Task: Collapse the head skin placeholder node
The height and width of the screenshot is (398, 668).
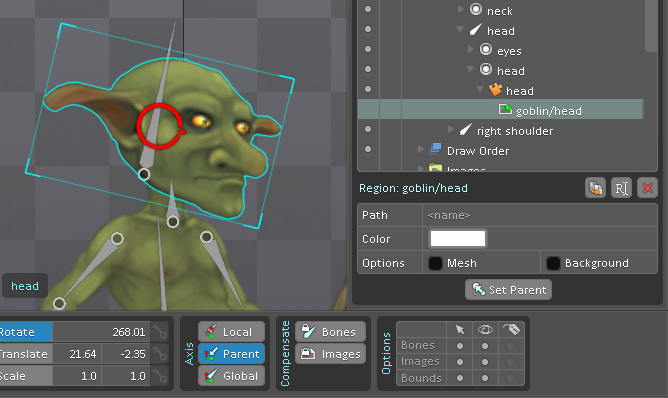Action: pyautogui.click(x=480, y=89)
